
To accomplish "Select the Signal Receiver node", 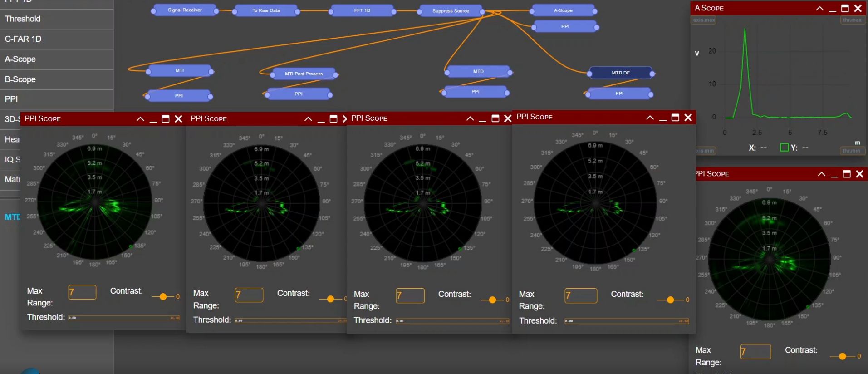I will pos(185,10).
